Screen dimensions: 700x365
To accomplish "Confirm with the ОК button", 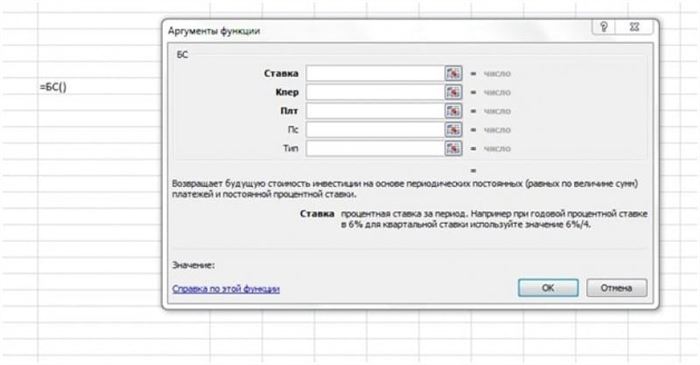I will [x=548, y=288].
